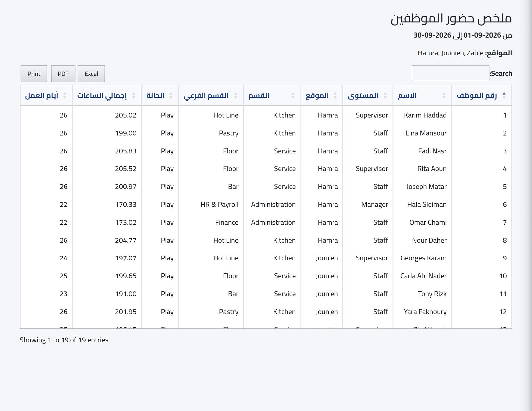Click the Print button
The width and height of the screenshot is (532, 411).
34,74
